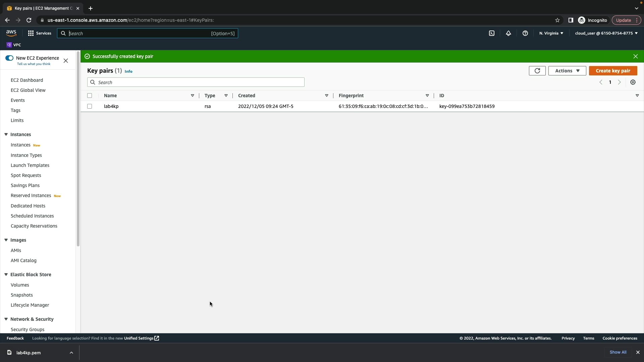This screenshot has width=644, height=362.
Task: Dismiss the green success banner
Action: 636,56
